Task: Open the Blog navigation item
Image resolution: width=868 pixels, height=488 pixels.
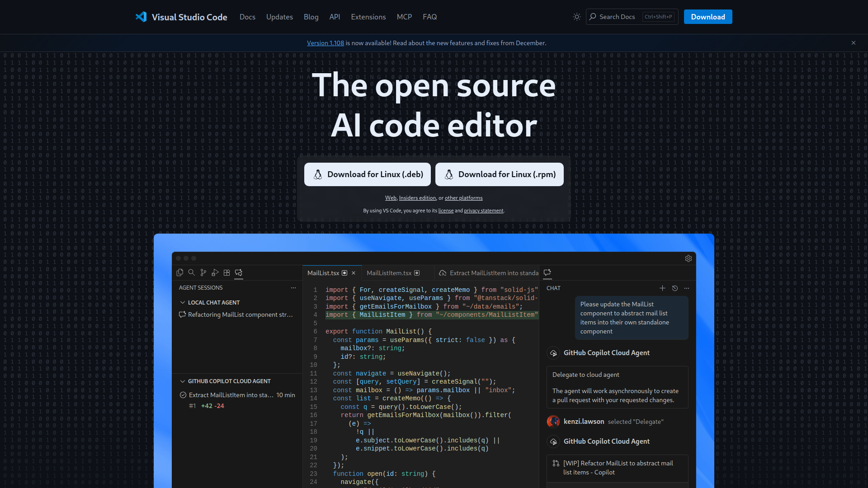Action: [x=311, y=17]
